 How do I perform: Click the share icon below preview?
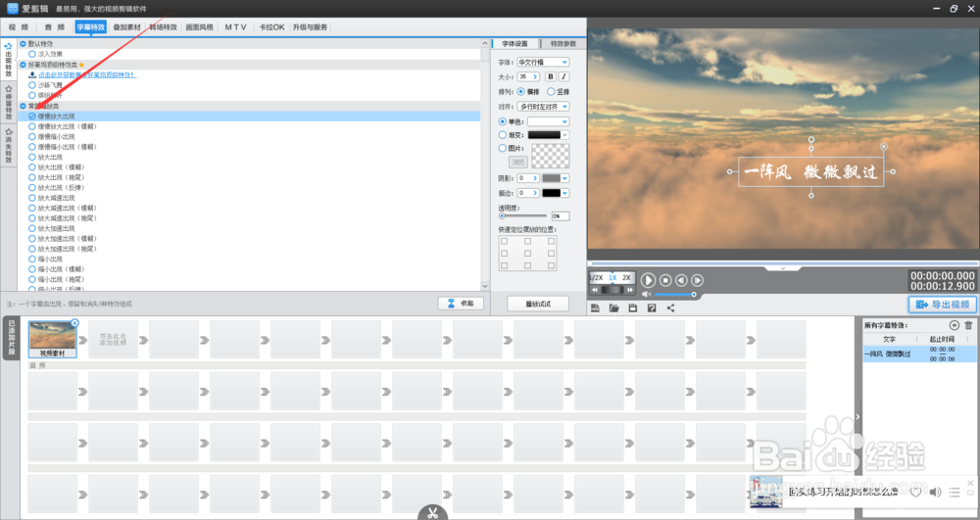pyautogui.click(x=670, y=308)
